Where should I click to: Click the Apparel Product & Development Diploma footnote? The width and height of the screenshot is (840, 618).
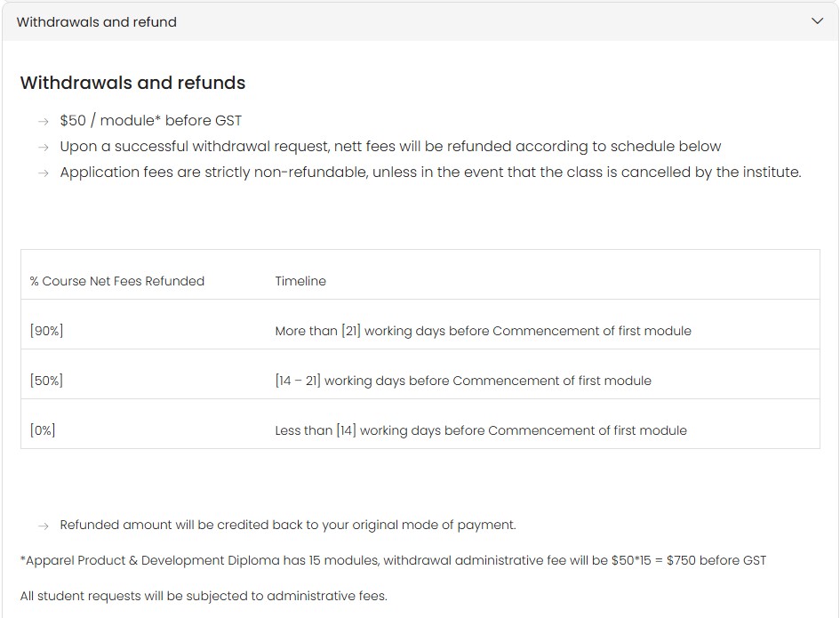tap(393, 560)
